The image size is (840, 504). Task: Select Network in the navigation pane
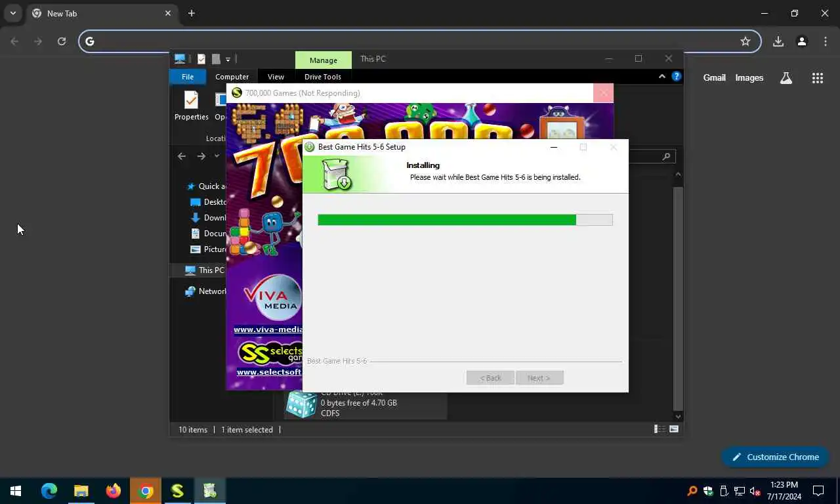206,291
